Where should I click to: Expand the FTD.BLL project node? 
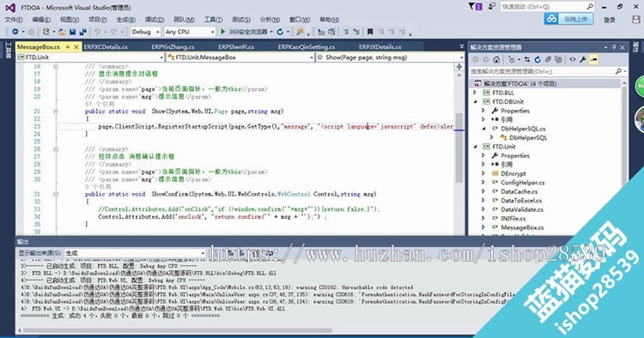coord(475,93)
